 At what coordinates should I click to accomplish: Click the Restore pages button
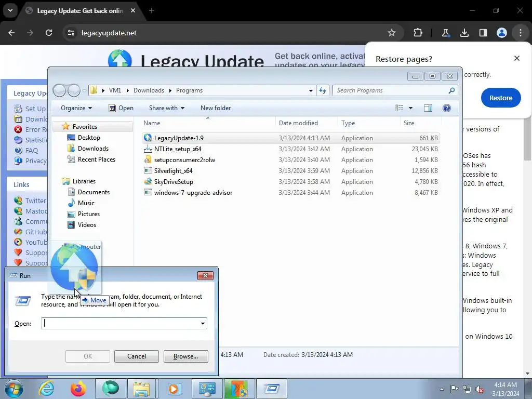pos(501,98)
